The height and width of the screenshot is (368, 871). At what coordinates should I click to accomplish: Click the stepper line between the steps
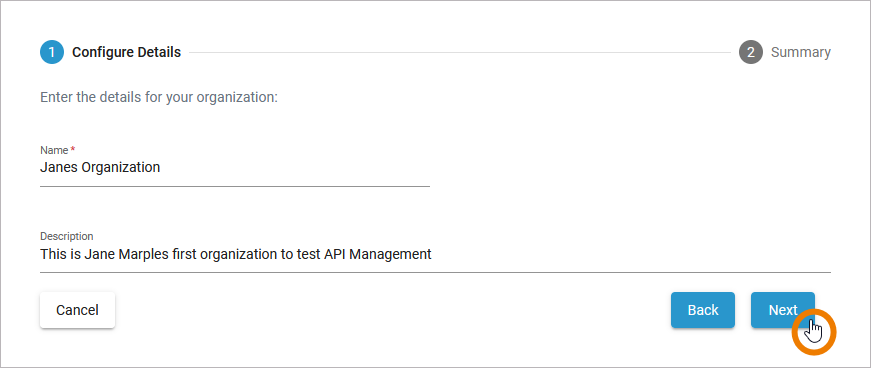[459, 52]
